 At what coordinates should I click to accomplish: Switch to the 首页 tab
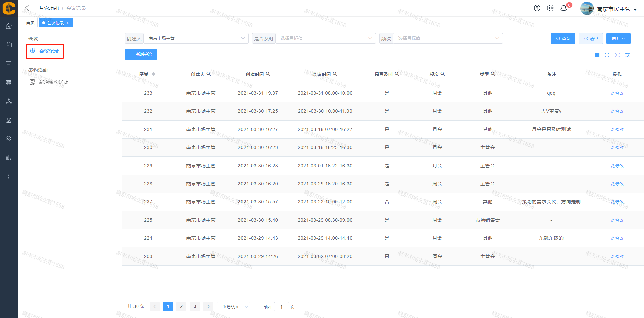[30, 23]
